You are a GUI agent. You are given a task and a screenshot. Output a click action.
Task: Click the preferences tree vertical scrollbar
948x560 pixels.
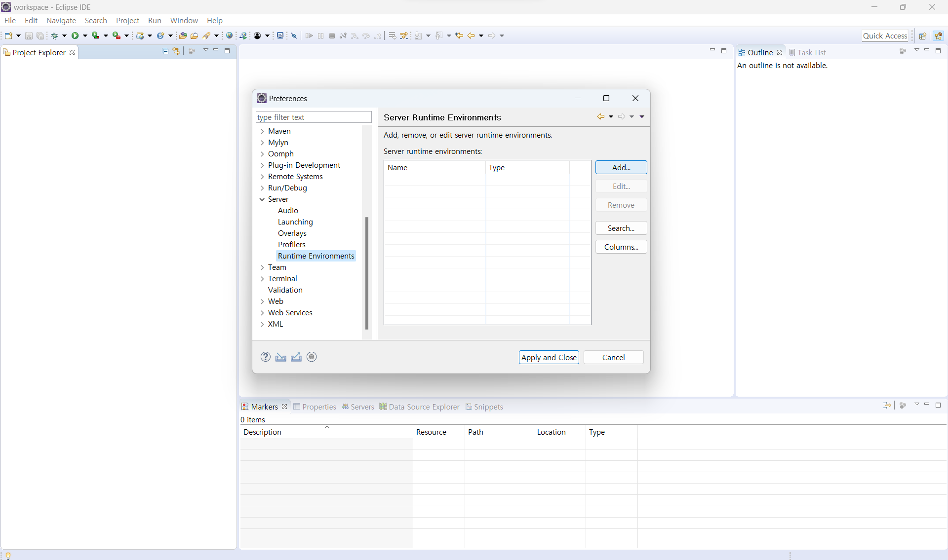click(x=367, y=273)
